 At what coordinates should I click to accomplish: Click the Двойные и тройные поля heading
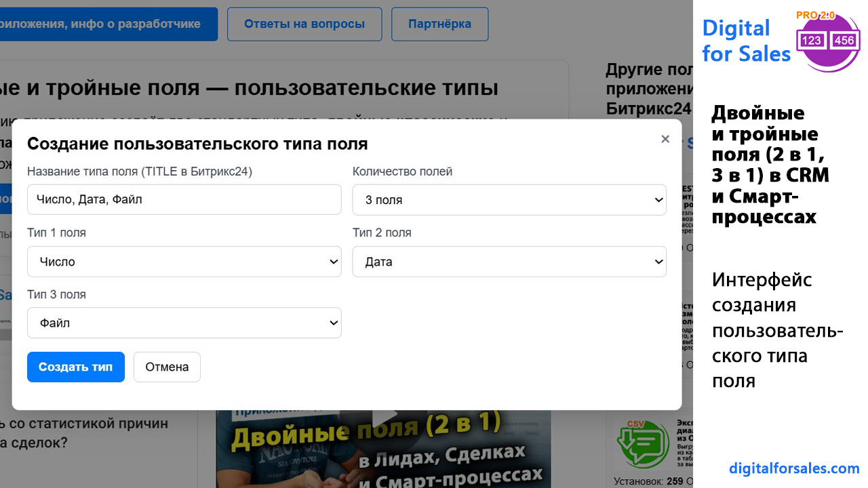(250, 87)
